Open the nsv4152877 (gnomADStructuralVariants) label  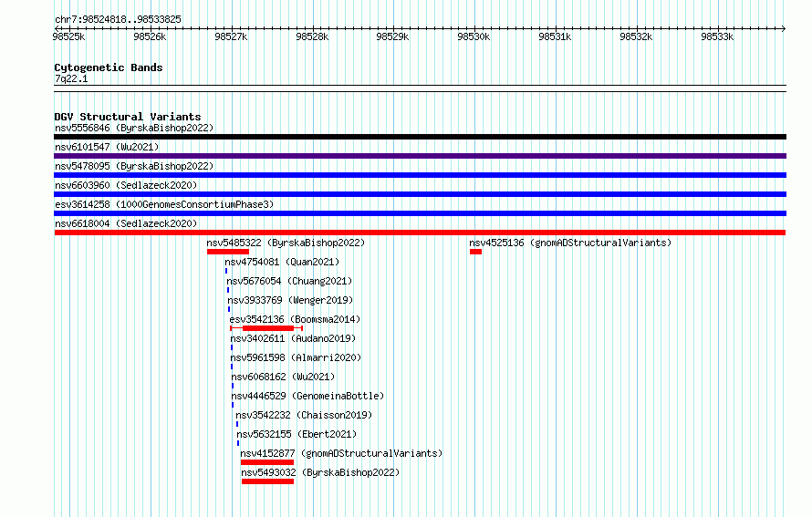point(342,453)
